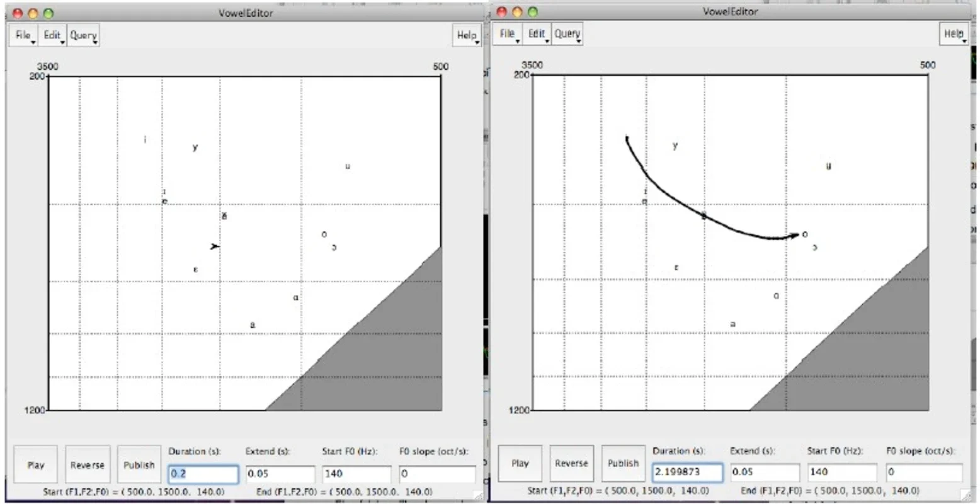Click vowel mark 'ɛ' in left chart
Image resolution: width=980 pixels, height=504 pixels.
196,270
